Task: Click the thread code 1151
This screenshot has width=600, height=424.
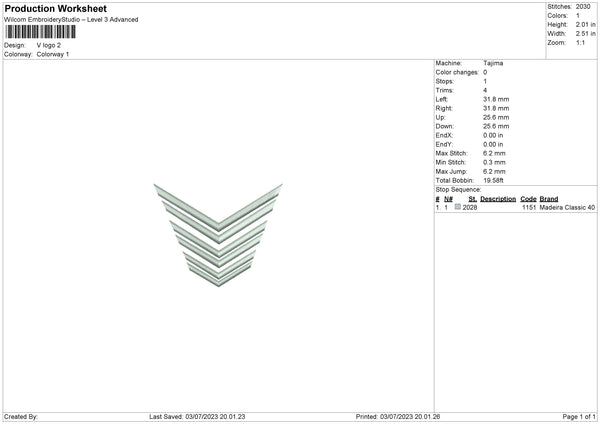Action: click(x=529, y=207)
